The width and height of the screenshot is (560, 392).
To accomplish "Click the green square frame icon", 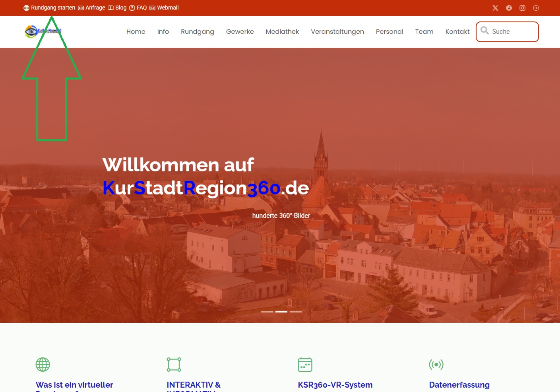I will click(x=174, y=365).
